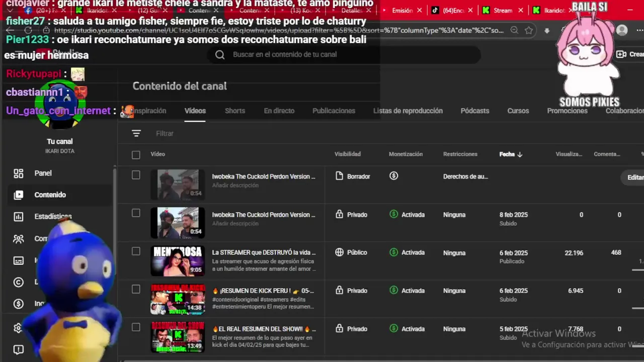Click the grey monetization icon in Borrador row
644x362 pixels.
pos(394,176)
